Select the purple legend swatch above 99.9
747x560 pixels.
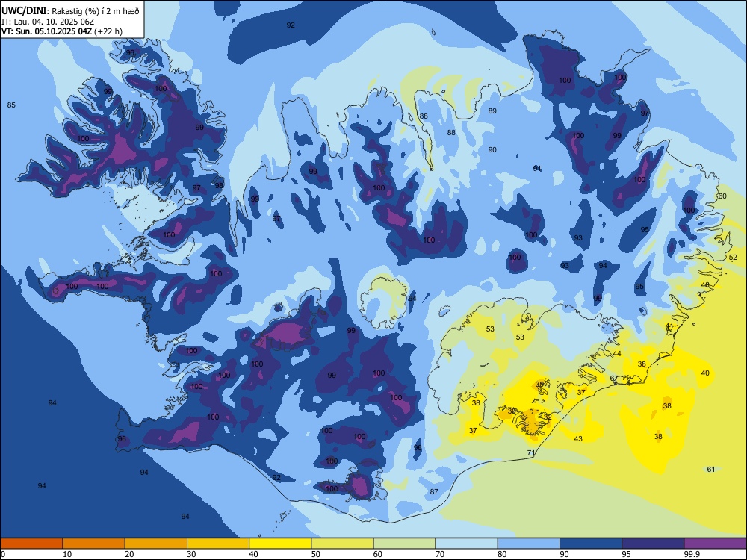pos(715,544)
